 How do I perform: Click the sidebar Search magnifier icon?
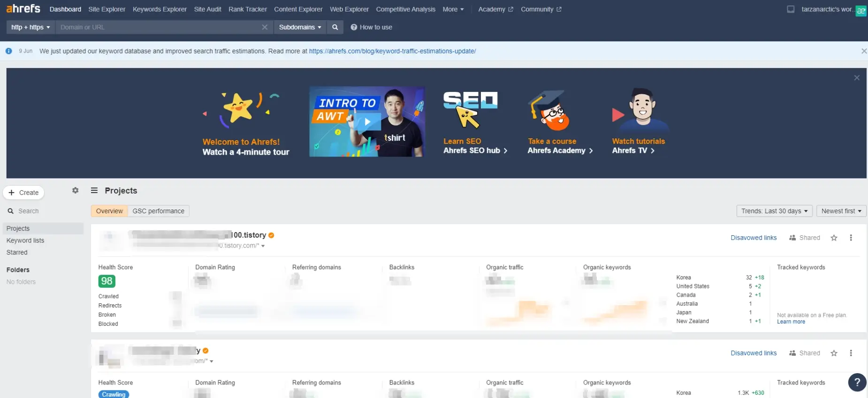[x=10, y=211]
